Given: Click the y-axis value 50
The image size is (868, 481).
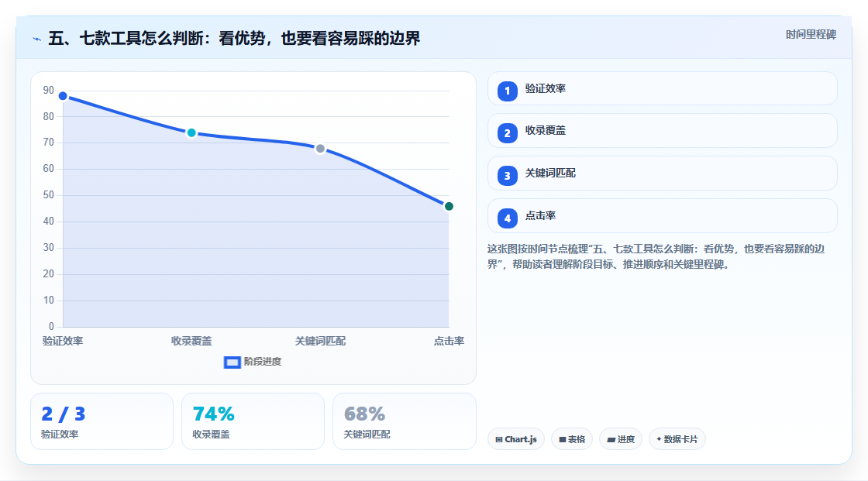Looking at the screenshot, I should click(49, 195).
